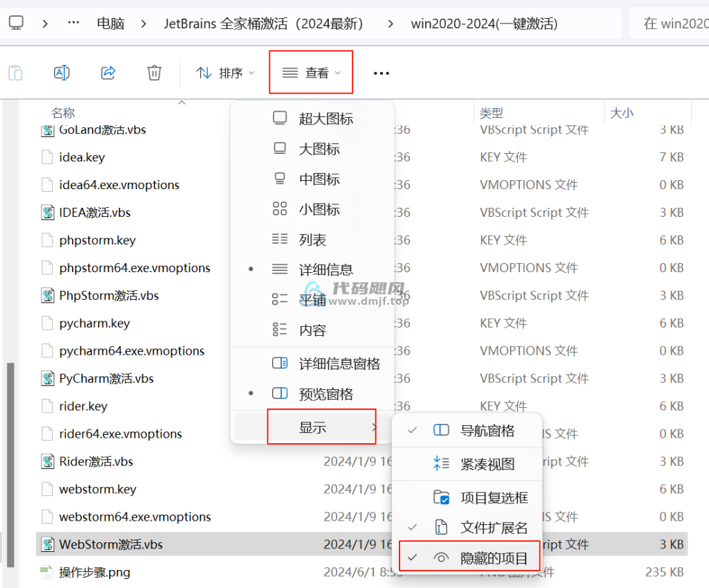Select the PhpStorm激活.vbs file

point(109,295)
